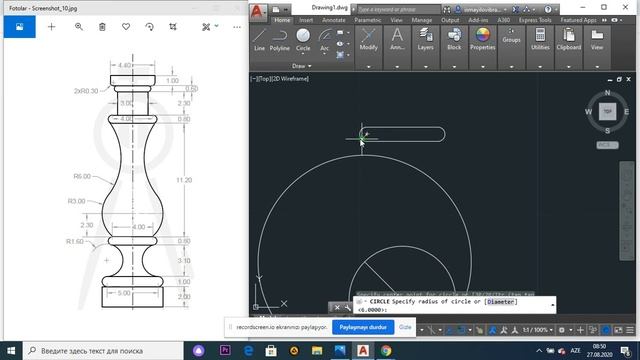The width and height of the screenshot is (640, 360).
Task: Open the annotation scale 1:1 / 100% dropdown
Action: [x=538, y=330]
